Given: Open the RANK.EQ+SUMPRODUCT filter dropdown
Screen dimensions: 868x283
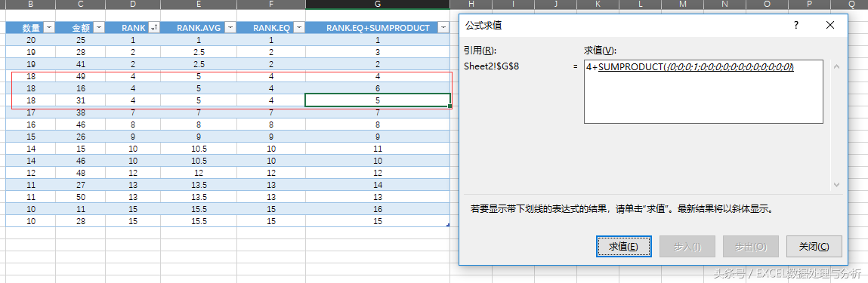Looking at the screenshot, I should tap(443, 28).
